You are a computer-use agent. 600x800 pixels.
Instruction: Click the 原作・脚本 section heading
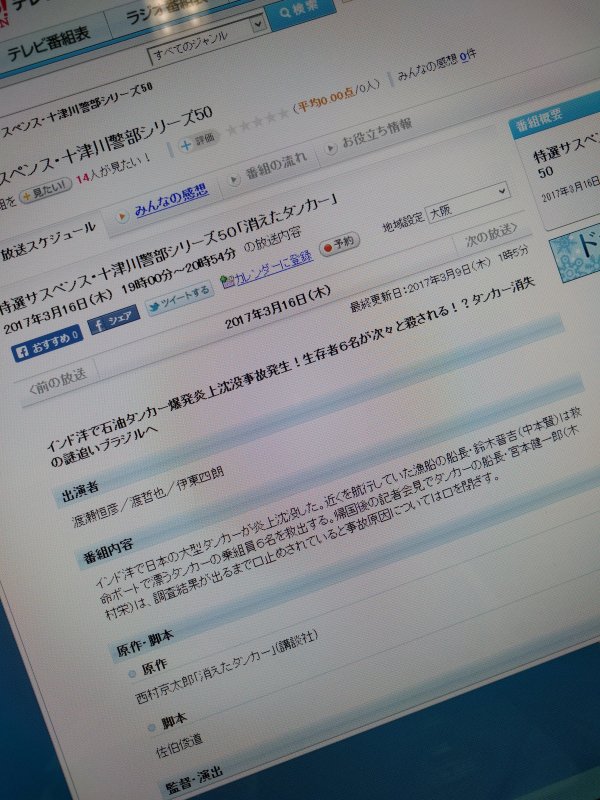tap(144, 645)
